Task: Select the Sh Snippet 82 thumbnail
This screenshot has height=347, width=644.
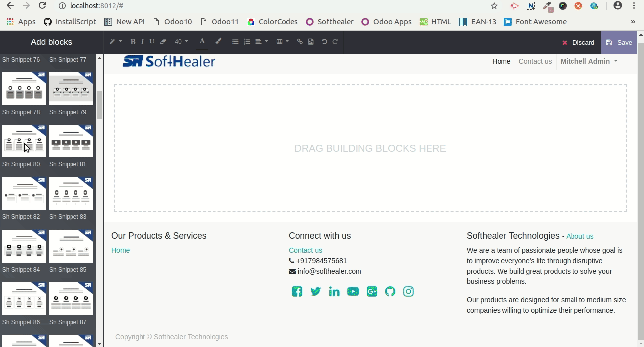Action: 24,194
